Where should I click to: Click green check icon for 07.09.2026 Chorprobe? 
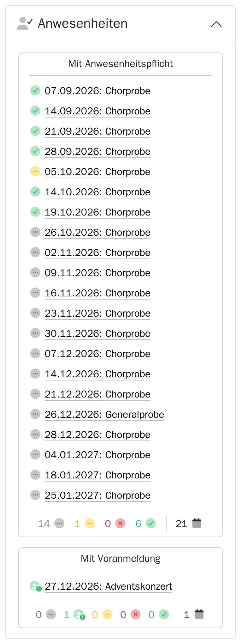[x=35, y=90]
